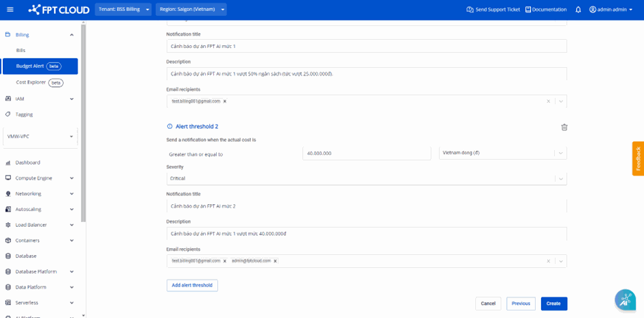Open the admin admin account dropdown
Viewport: 644px width, 318px height.
pos(610,10)
